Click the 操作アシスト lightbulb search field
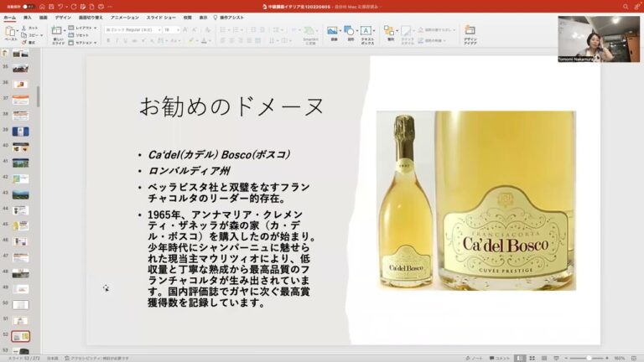 click(228, 18)
